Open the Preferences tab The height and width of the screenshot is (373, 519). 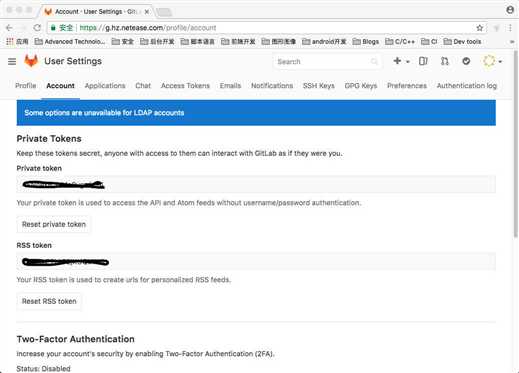click(x=407, y=86)
